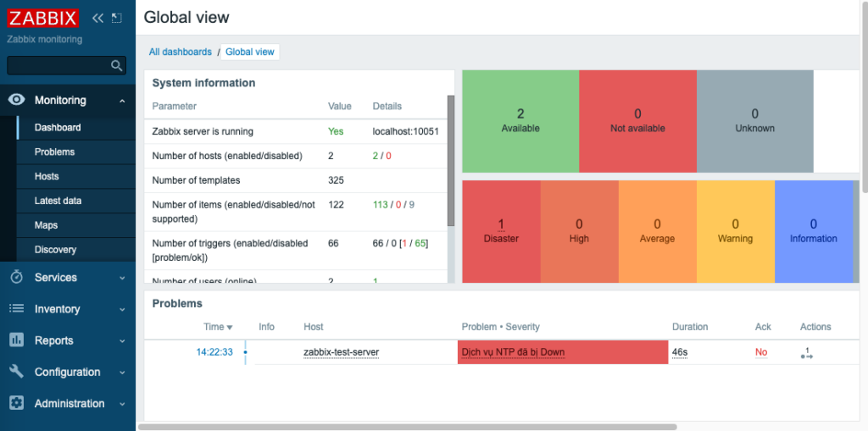Click All dashboards breadcrumb link
The image size is (868, 431).
pos(181,52)
